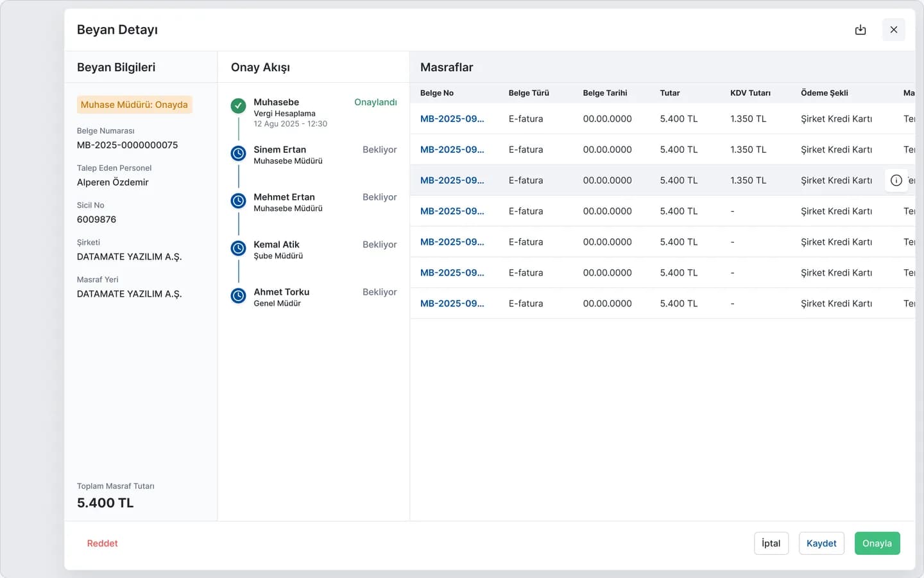The image size is (924, 578).
Task: Select document number MB-2025-0000000075
Action: pos(128,145)
